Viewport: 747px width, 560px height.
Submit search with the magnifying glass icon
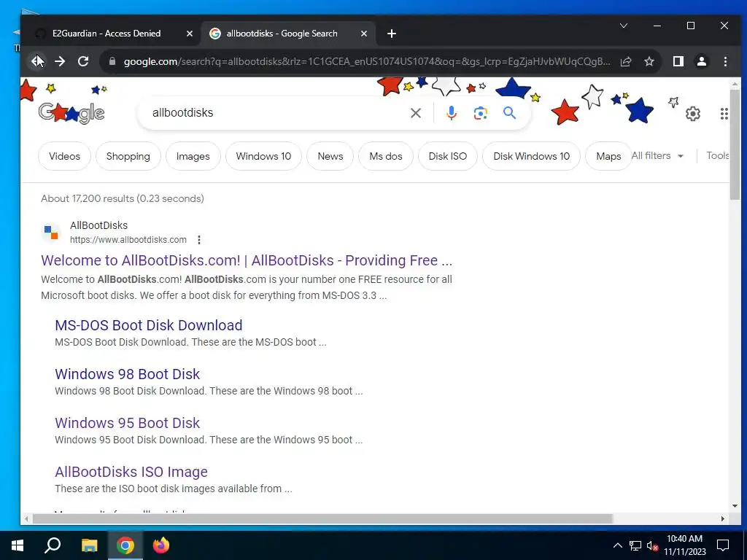(x=509, y=113)
